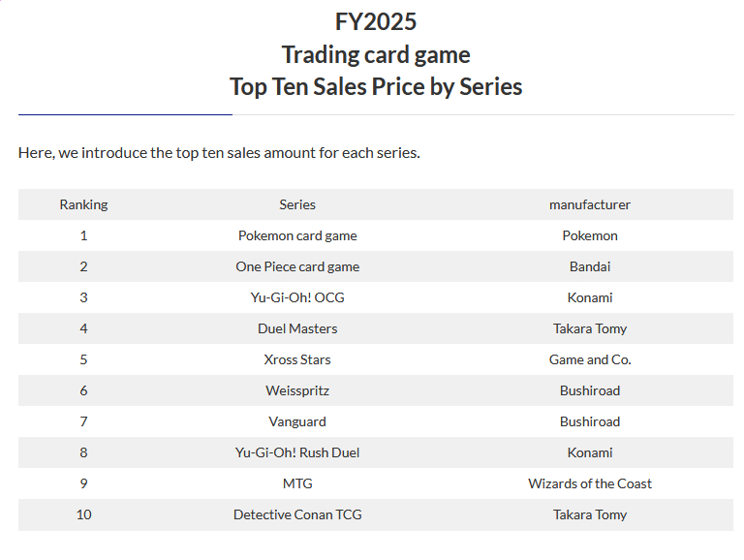
Task: Click the introductory sentence below the heading
Action: pyautogui.click(x=219, y=153)
